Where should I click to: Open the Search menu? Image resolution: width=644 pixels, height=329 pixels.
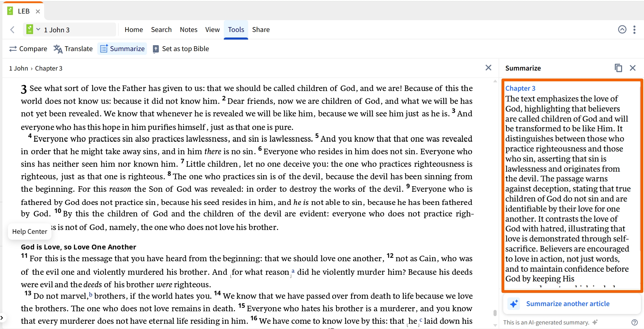pos(161,30)
